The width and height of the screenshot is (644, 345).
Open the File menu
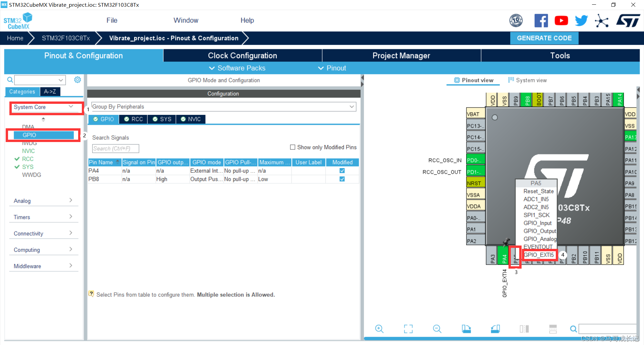coord(112,20)
